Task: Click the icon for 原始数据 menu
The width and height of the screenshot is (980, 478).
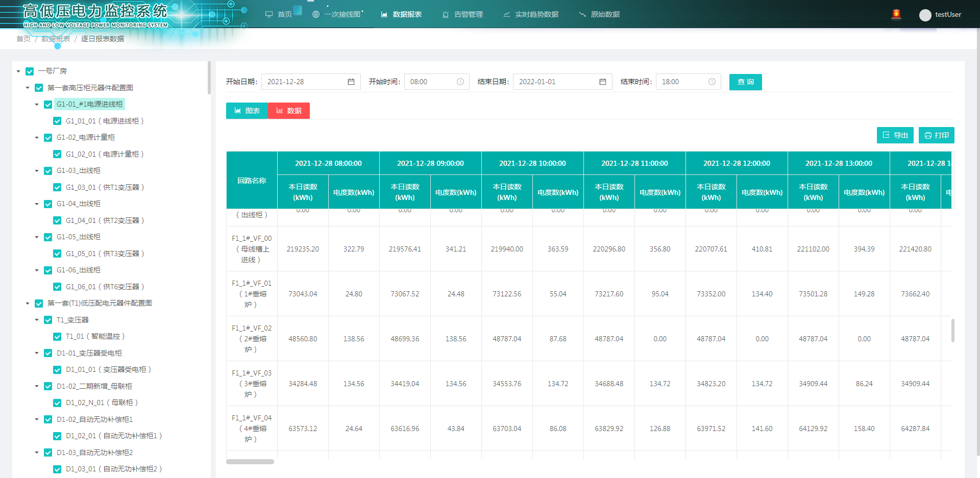Action: coord(582,14)
